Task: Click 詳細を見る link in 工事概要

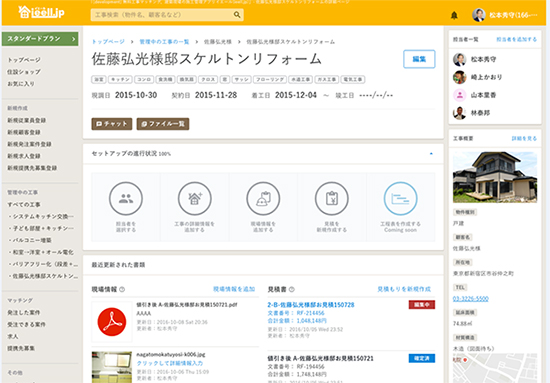Action: [524, 139]
